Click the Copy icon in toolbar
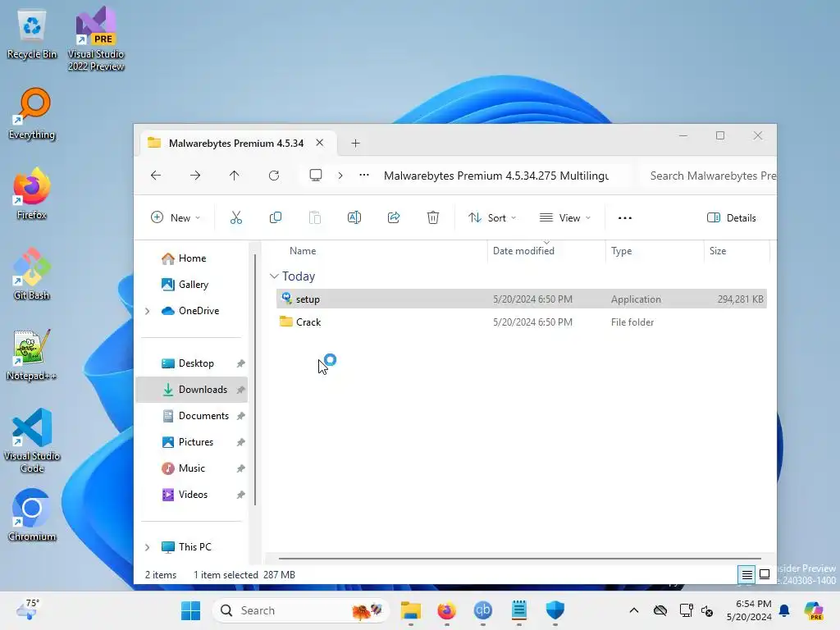Viewport: 840px width, 630px height. [x=276, y=217]
